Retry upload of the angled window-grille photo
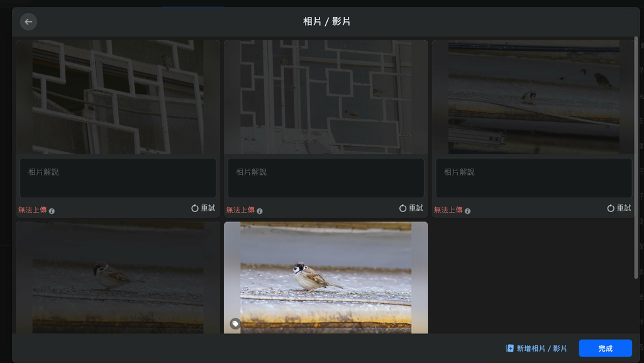 tap(203, 208)
